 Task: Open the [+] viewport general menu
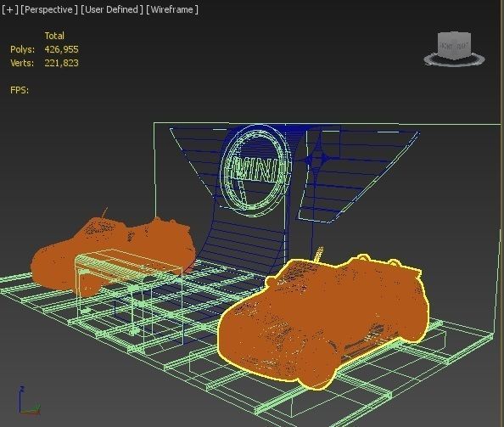[x=10, y=9]
